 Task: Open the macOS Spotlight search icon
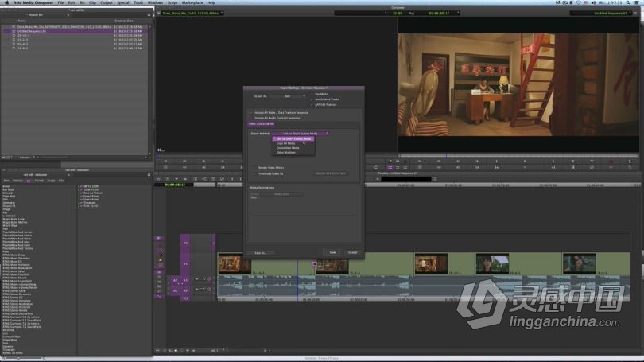tap(627, 2)
